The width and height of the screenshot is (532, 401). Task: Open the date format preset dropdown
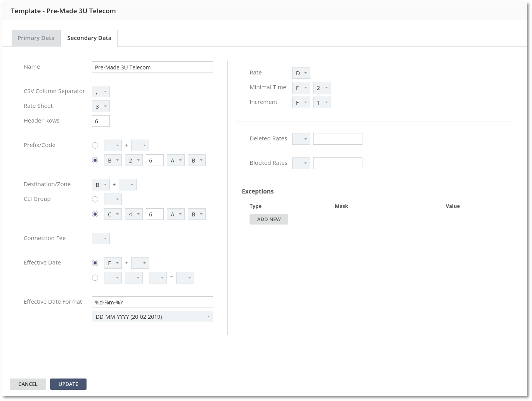coord(152,317)
